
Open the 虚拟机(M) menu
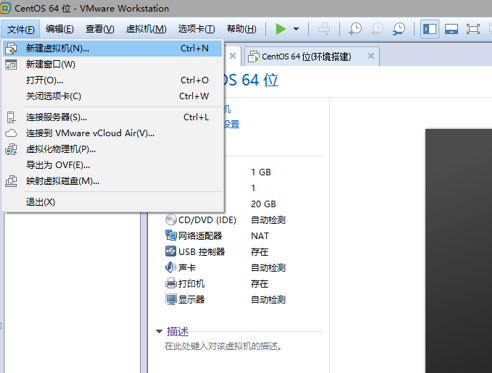click(x=146, y=29)
